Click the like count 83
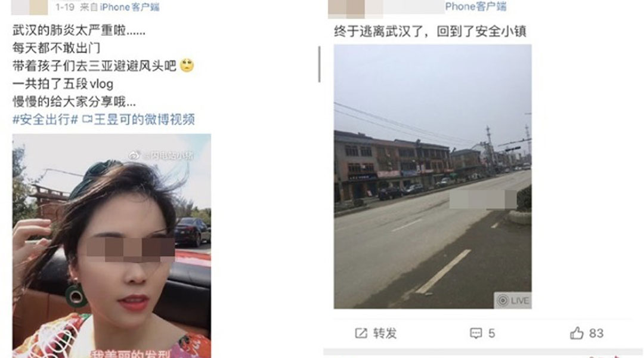 pyautogui.click(x=596, y=333)
